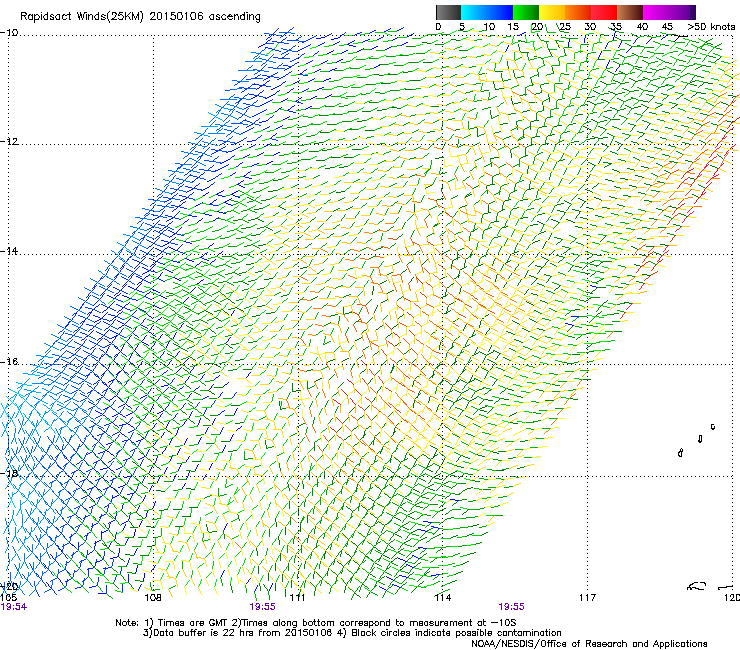Click the latitude label '-12'
The height and width of the screenshot is (650, 740).
(x=9, y=142)
